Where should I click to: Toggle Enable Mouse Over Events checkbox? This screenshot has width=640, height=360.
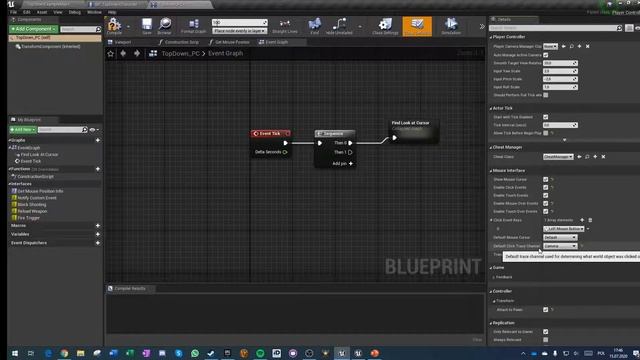tap(546, 203)
